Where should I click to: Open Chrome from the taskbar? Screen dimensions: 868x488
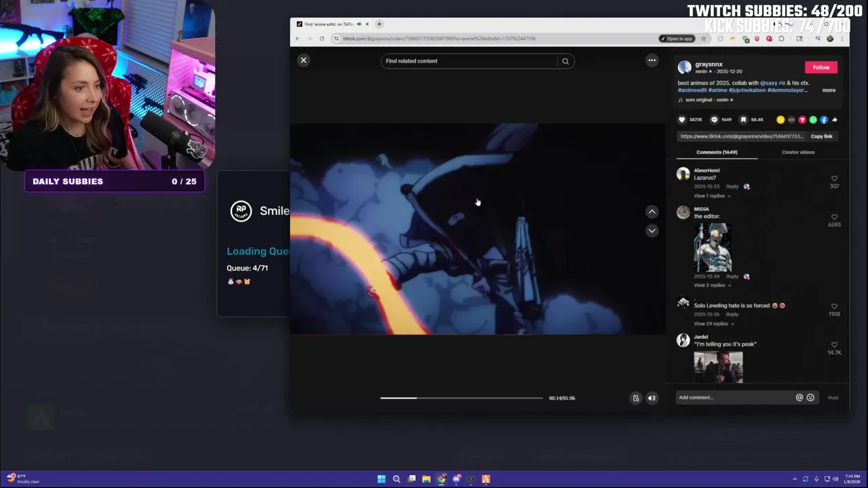(441, 479)
